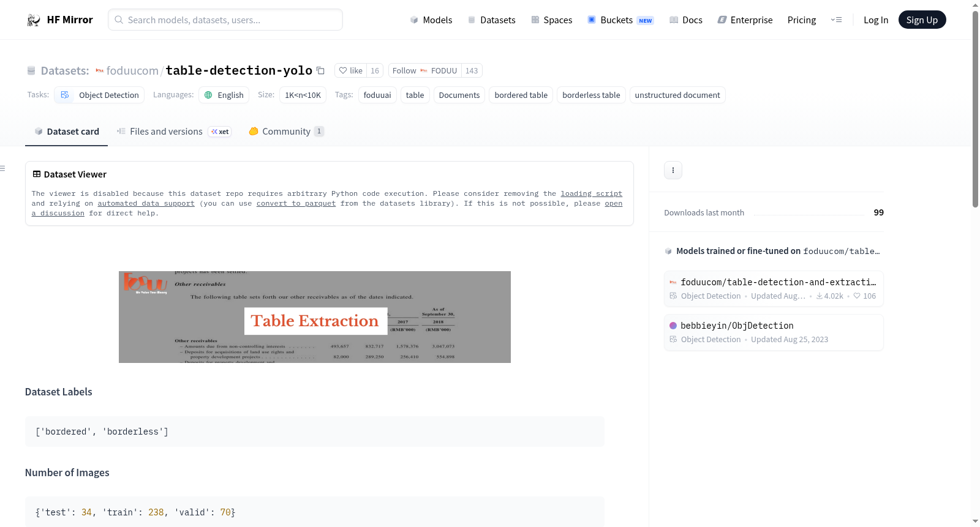The height and width of the screenshot is (527, 980).
Task: Copy dataset name with the copy icon
Action: [320, 71]
